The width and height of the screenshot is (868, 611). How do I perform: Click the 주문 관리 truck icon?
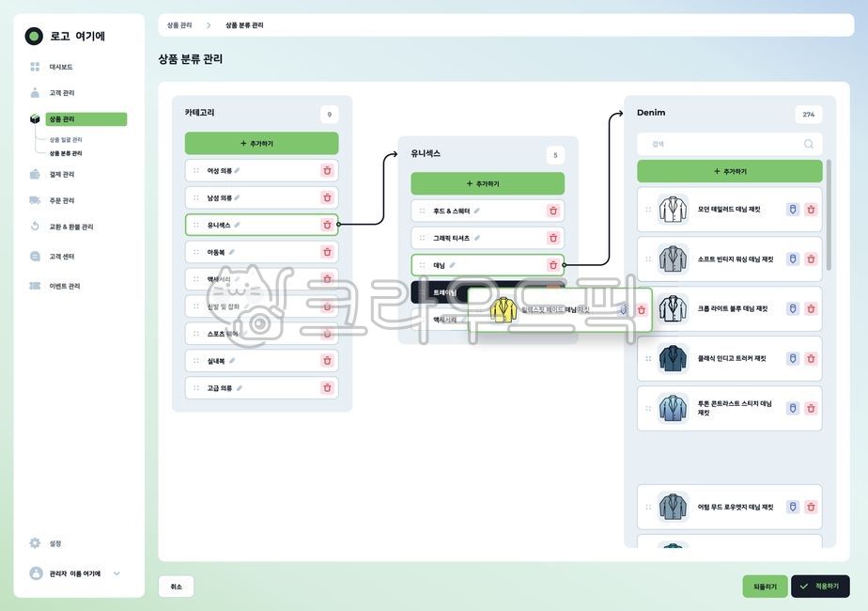36,199
